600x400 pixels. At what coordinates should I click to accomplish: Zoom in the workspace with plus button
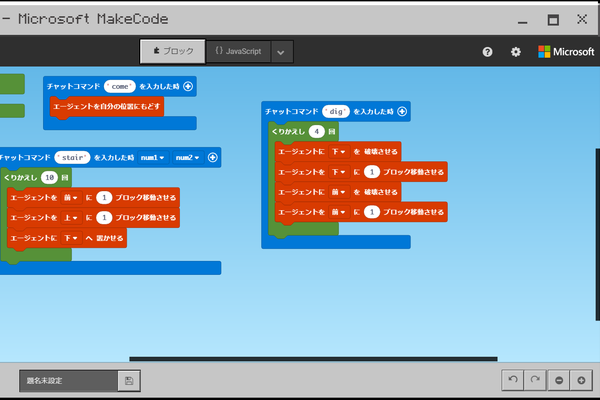pos(581,380)
